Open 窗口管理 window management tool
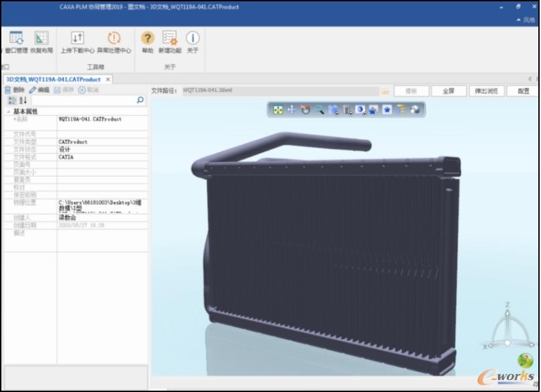Viewport: 541px width, 392px height. [x=16, y=42]
